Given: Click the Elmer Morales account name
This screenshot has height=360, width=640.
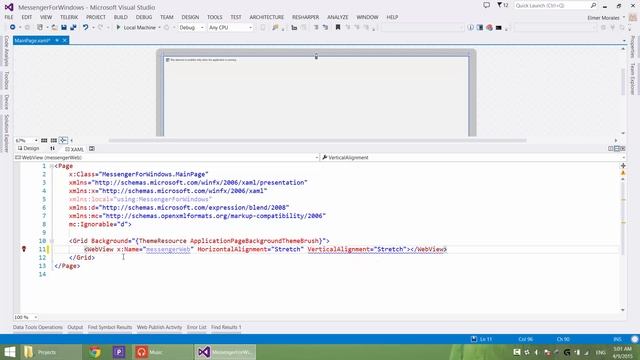Looking at the screenshot, I should click(603, 18).
